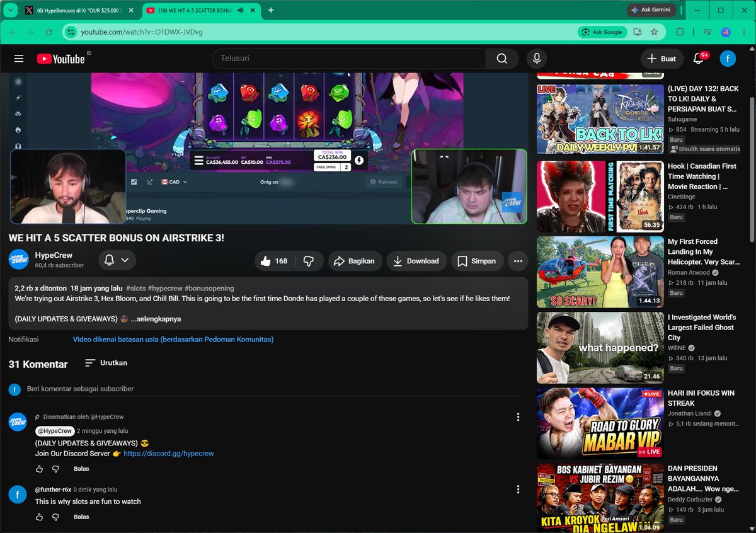756x533 pixels.
Task: Dislike the pinned HypeCrew comment
Action: pyautogui.click(x=55, y=469)
